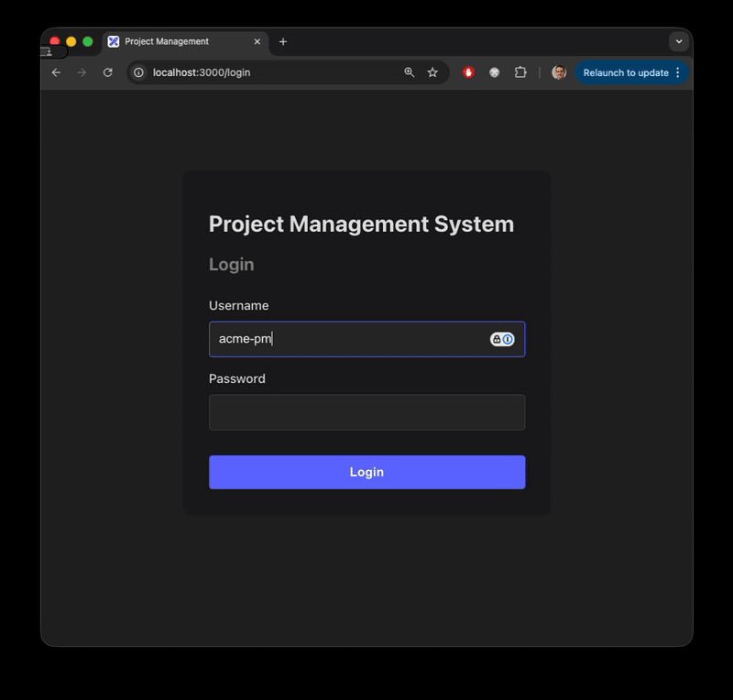Image resolution: width=733 pixels, height=700 pixels.
Task: Open the red ad-blocker extension icon
Action: 467,72
